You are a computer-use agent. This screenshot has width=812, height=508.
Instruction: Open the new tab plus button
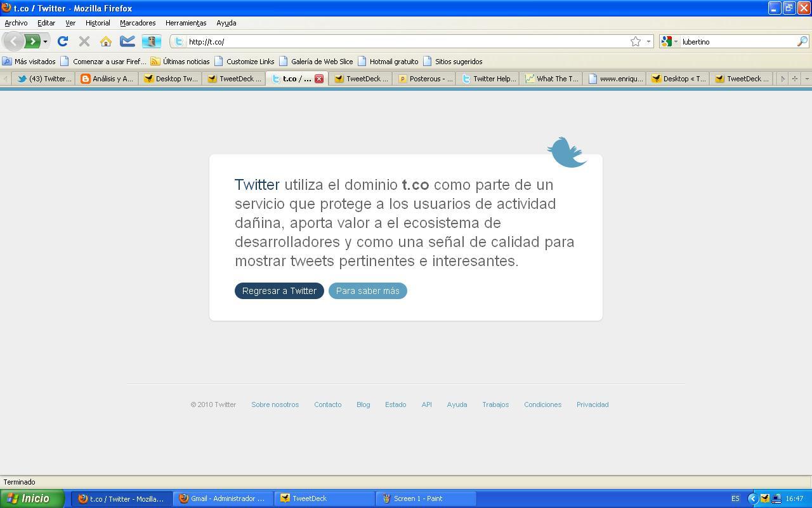(794, 79)
